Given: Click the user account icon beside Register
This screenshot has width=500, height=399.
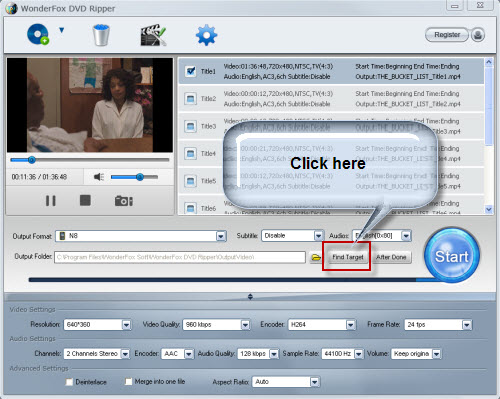Looking at the screenshot, I should coord(478,35).
